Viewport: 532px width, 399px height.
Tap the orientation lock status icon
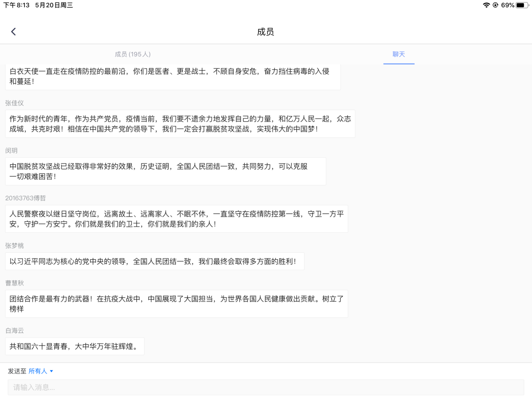[x=495, y=5]
